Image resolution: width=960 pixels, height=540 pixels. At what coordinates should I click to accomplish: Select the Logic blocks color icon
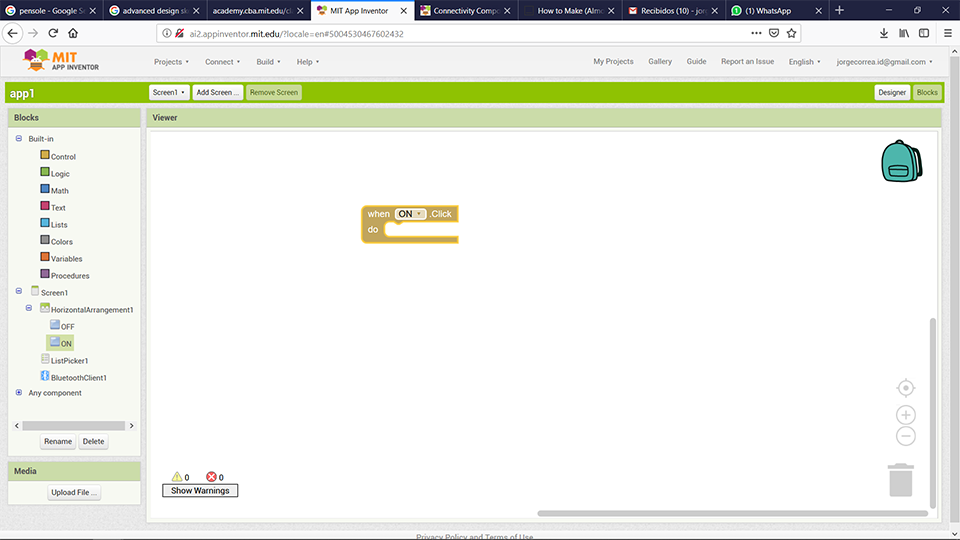[x=45, y=172]
